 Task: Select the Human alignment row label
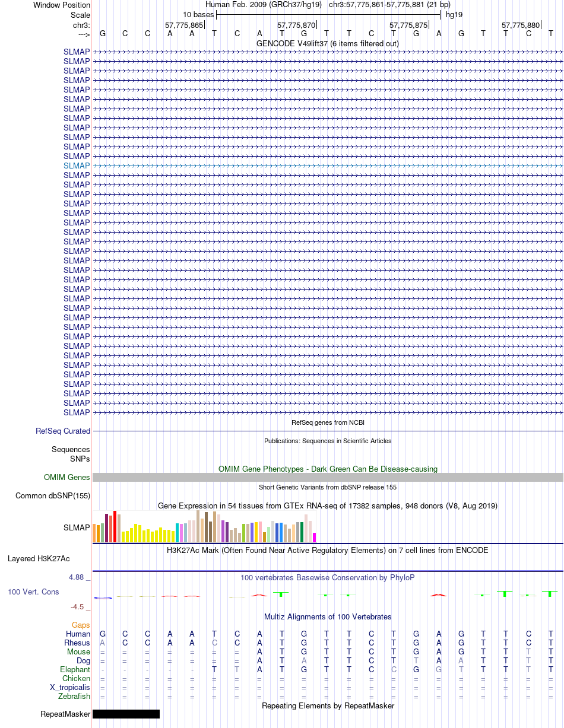pyautogui.click(x=78, y=634)
